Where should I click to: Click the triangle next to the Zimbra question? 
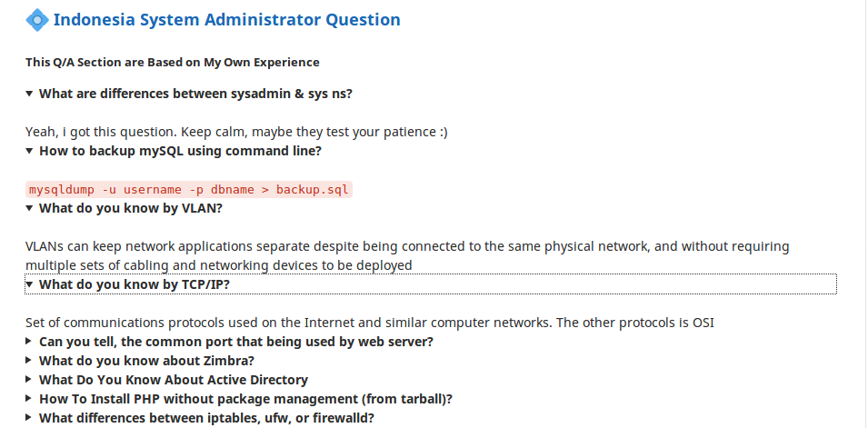30,361
